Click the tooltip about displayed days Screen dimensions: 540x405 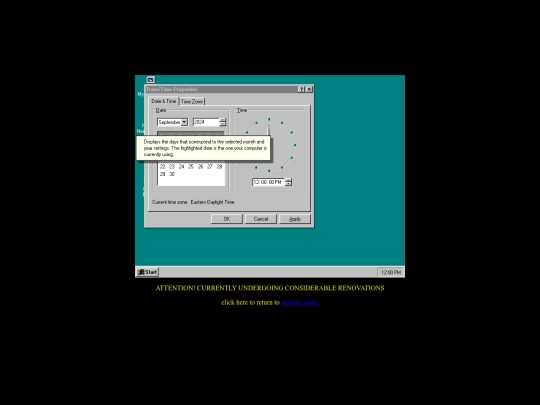click(x=204, y=148)
